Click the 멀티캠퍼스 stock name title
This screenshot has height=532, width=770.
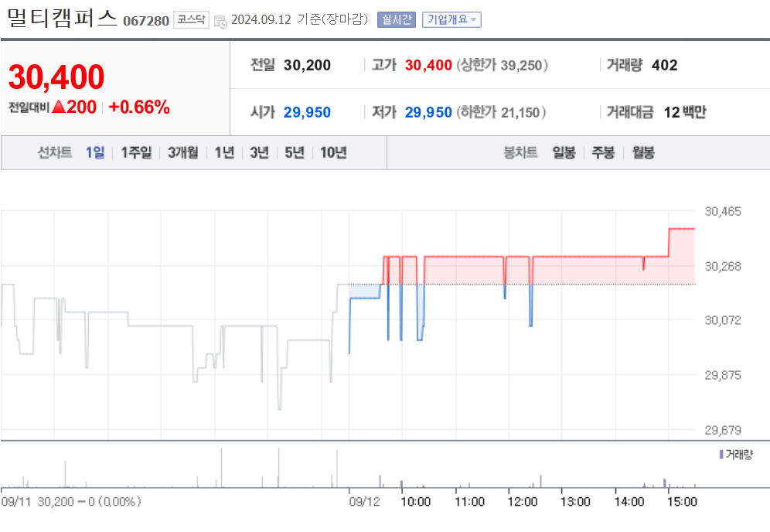coord(63,19)
